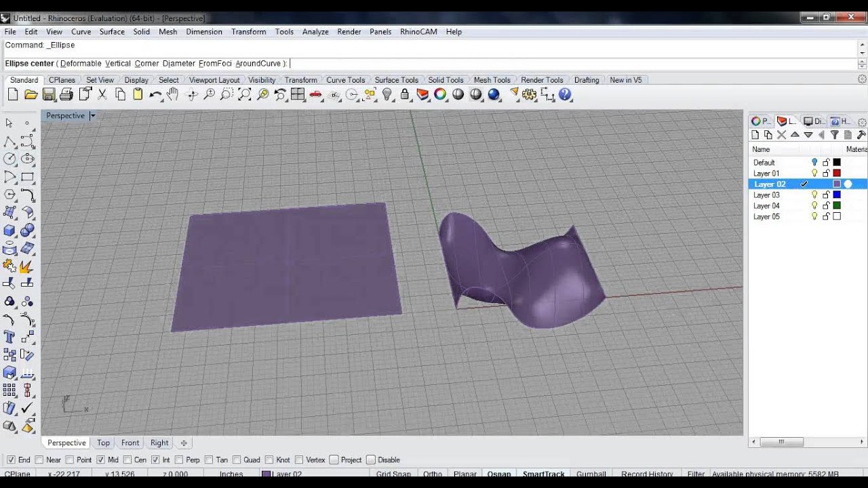Click the hammer Tools icon in Layers panel
This screenshot has height=488, width=868.
861,135
